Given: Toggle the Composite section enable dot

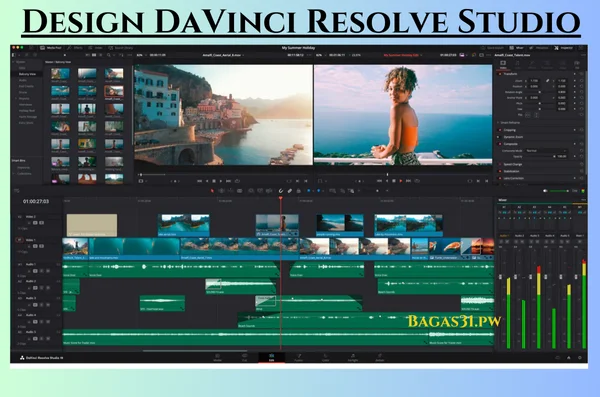Looking at the screenshot, I should [499, 144].
